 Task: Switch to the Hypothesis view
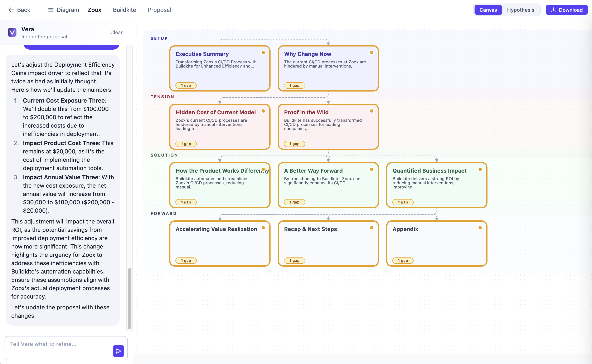(521, 10)
